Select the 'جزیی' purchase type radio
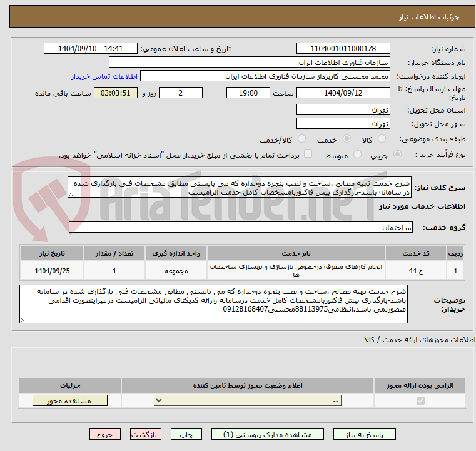 click(397, 155)
